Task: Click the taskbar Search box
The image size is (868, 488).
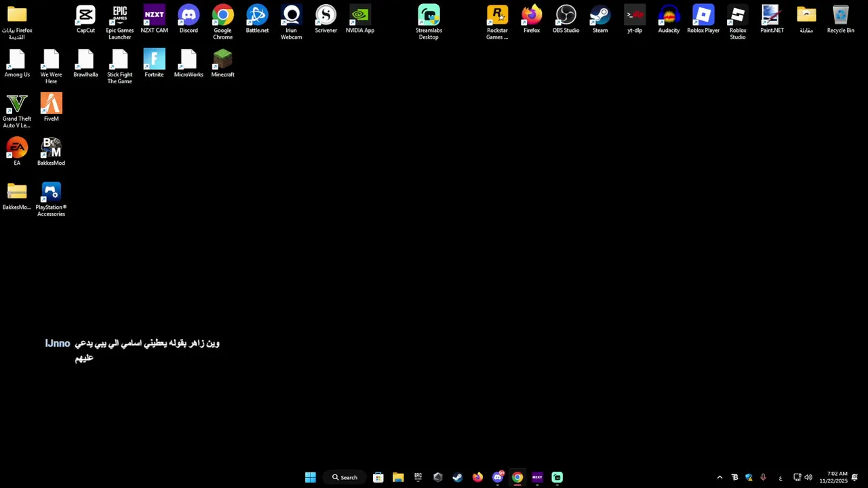Action: click(x=344, y=477)
